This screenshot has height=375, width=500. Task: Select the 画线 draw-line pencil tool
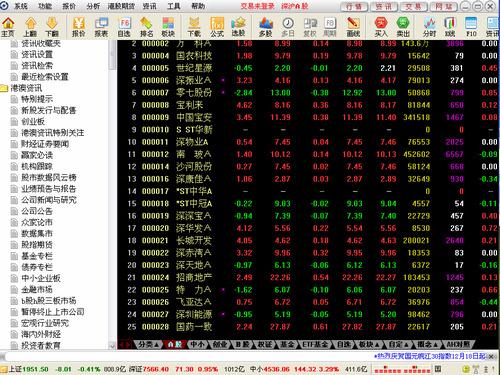pyautogui.click(x=353, y=27)
